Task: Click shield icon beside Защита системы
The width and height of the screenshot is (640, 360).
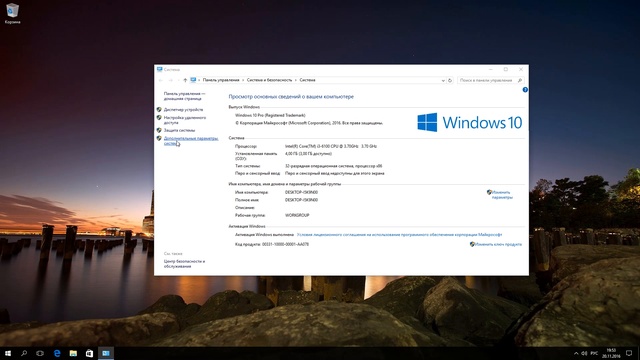Action: 159,130
